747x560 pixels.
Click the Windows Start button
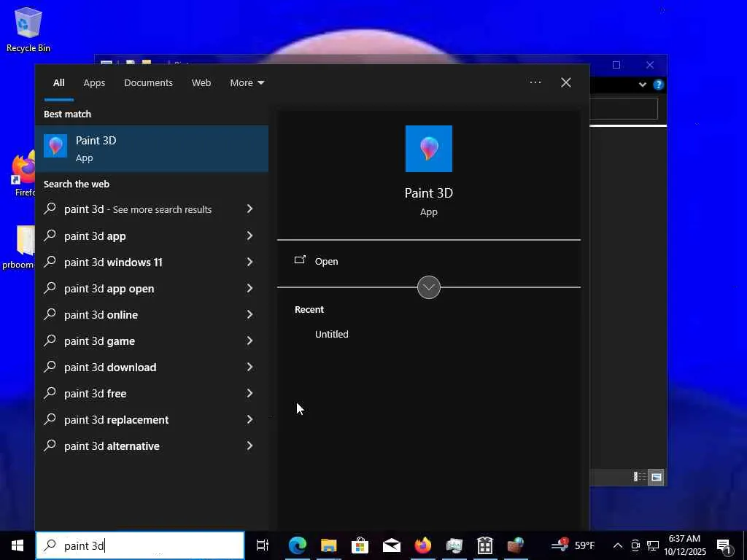[x=18, y=545]
